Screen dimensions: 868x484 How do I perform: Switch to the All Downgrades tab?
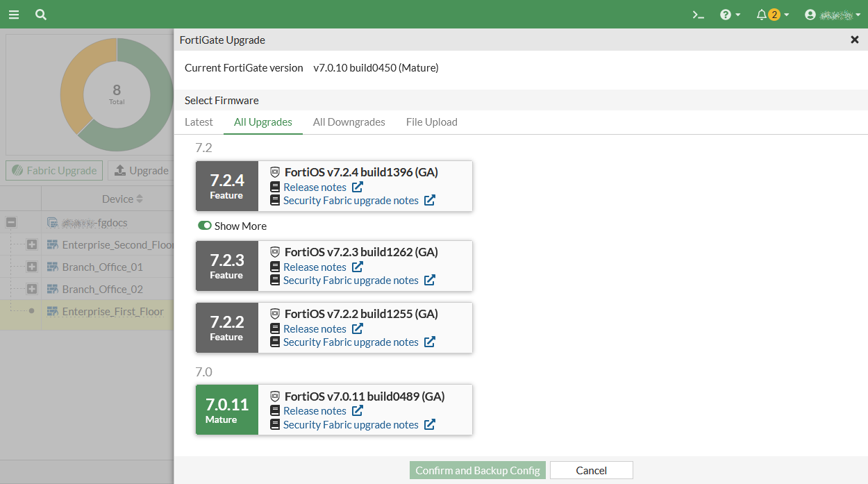[x=349, y=122]
